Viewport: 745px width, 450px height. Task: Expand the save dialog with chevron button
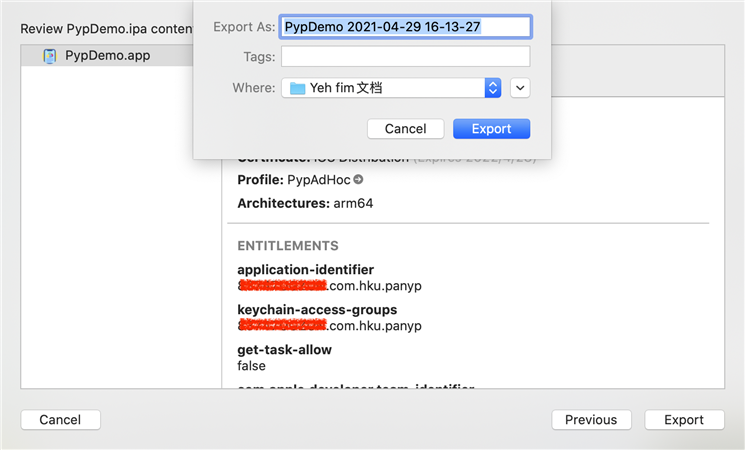click(x=520, y=88)
